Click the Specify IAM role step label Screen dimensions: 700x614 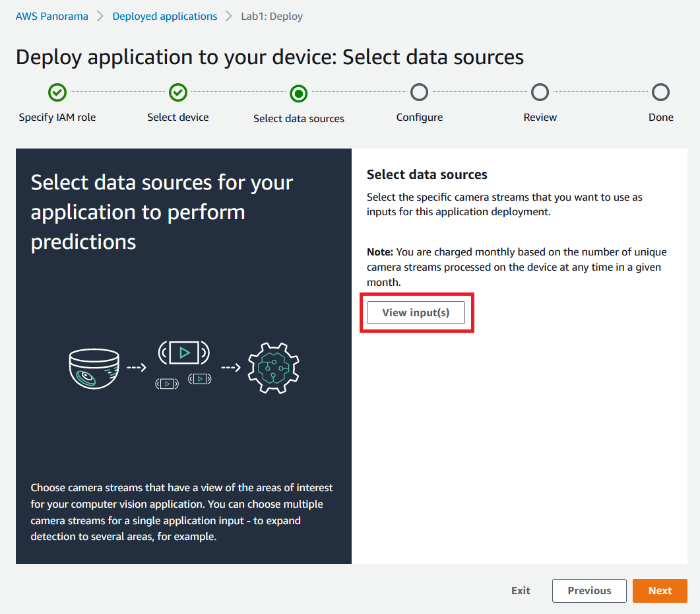pyautogui.click(x=57, y=117)
